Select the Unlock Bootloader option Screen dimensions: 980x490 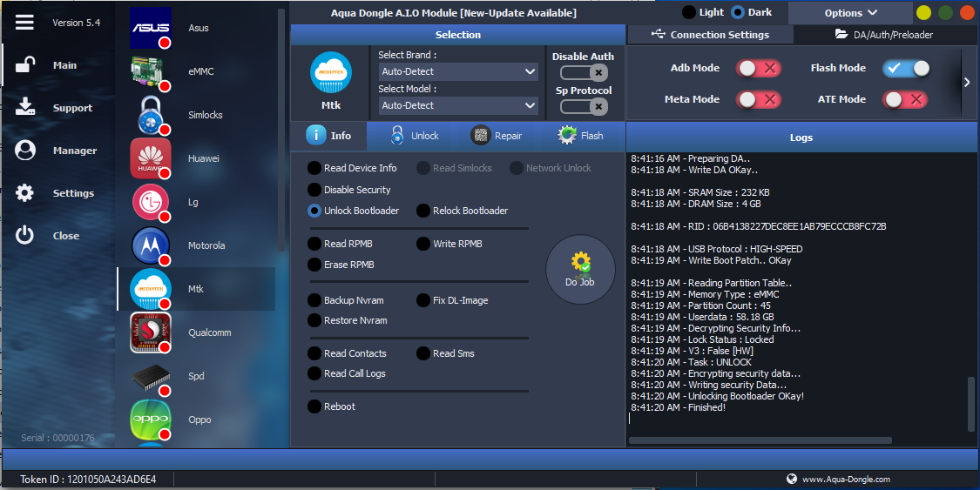tap(354, 211)
